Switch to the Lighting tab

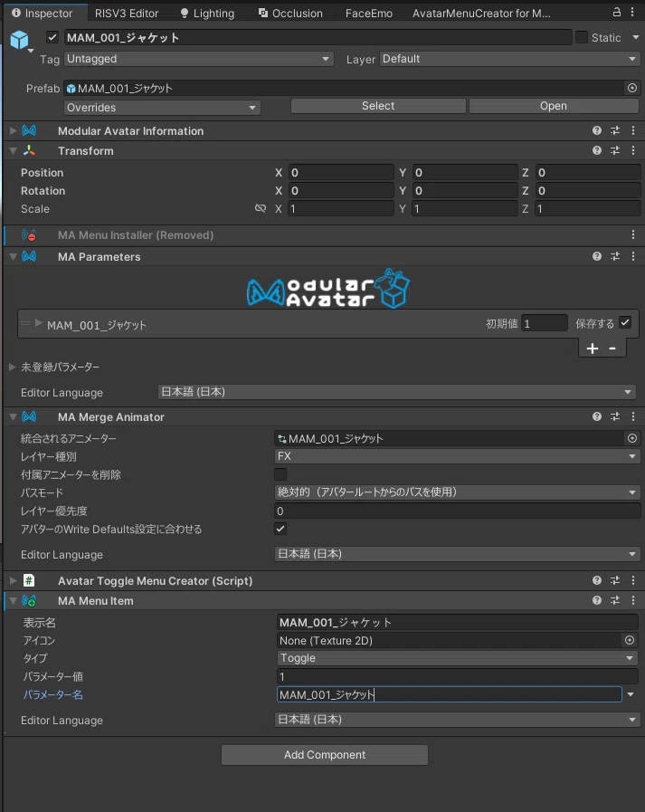(207, 14)
